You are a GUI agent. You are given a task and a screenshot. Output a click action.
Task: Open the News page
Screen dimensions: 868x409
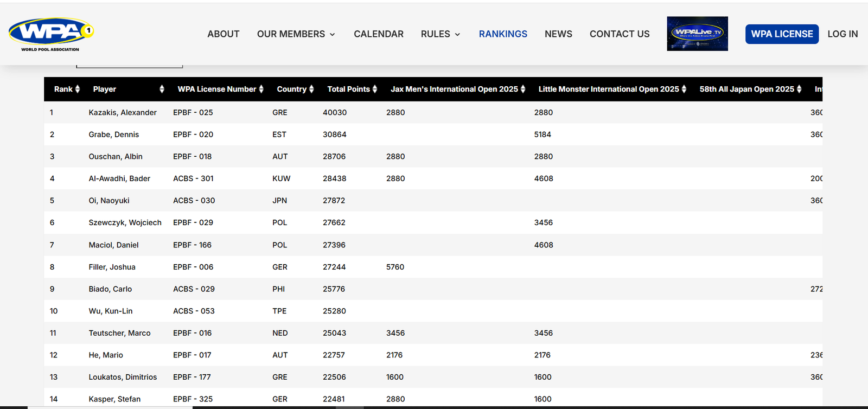point(558,34)
